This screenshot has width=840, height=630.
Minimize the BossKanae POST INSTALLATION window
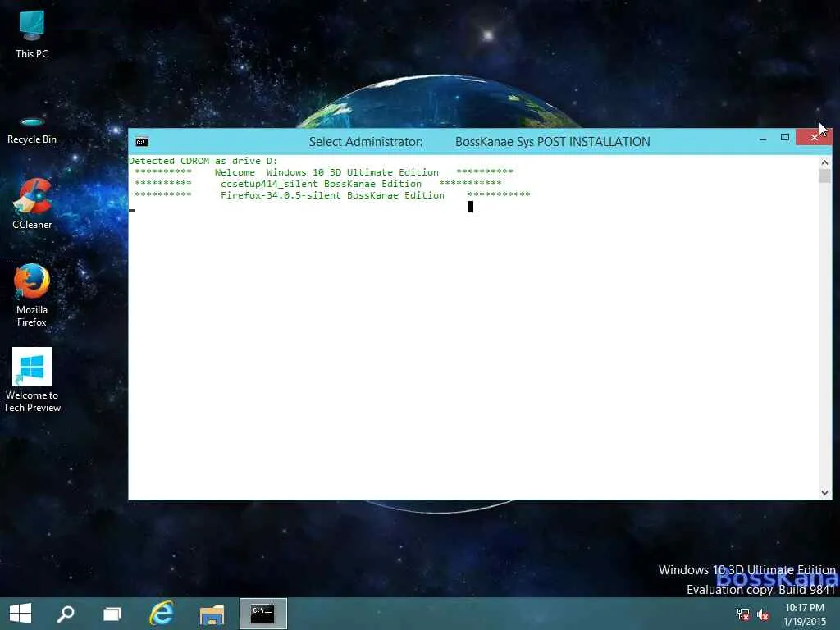click(763, 139)
